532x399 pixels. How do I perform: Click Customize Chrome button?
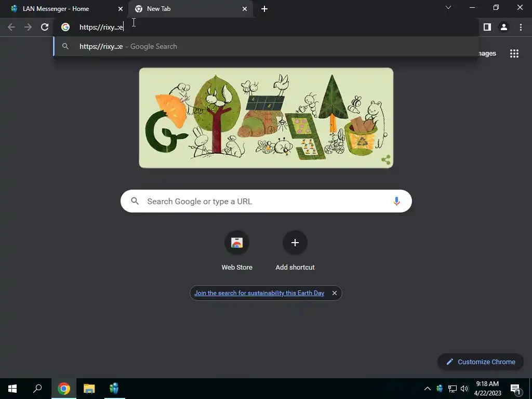pyautogui.click(x=481, y=362)
